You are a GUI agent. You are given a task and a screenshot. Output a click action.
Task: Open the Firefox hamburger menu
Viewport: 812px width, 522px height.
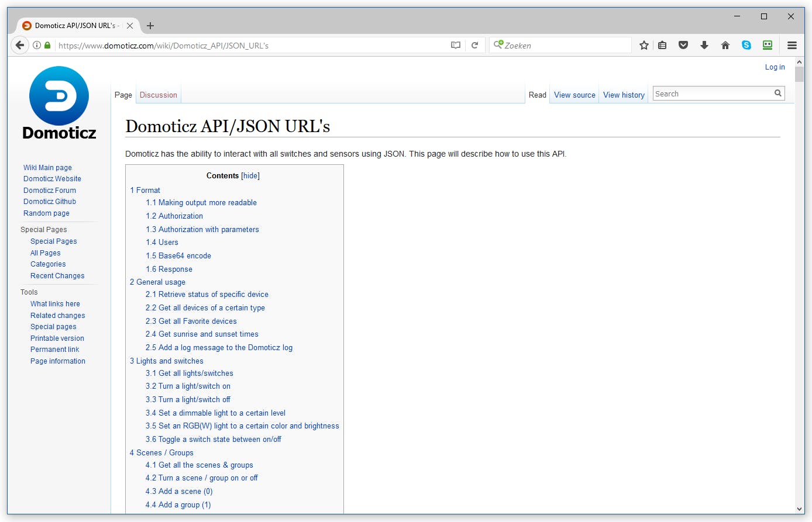(x=792, y=45)
